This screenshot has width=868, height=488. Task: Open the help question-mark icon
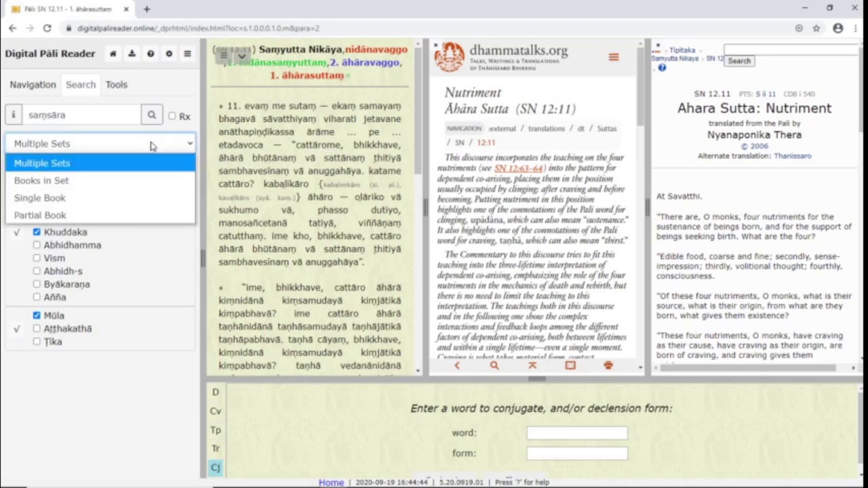pyautogui.click(x=151, y=54)
